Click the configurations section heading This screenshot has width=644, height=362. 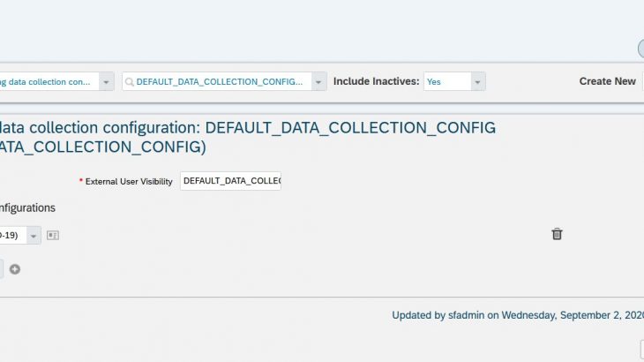click(27, 207)
